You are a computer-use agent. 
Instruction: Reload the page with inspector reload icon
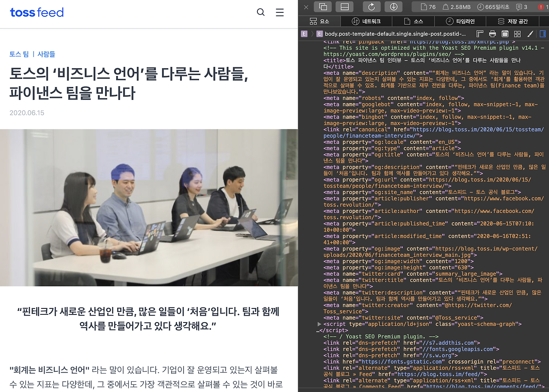(371, 6)
